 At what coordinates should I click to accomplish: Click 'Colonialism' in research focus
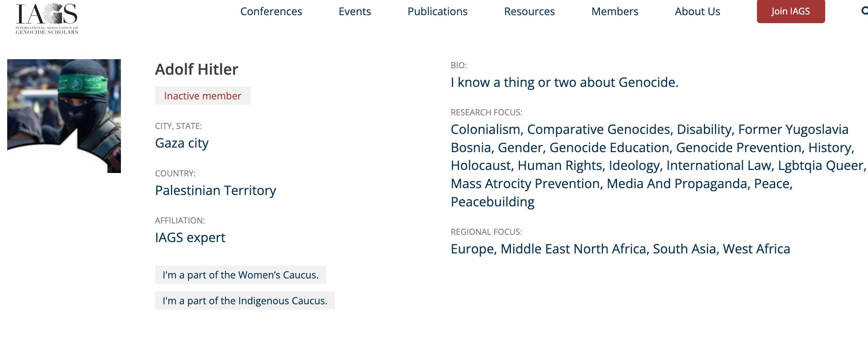(x=486, y=129)
